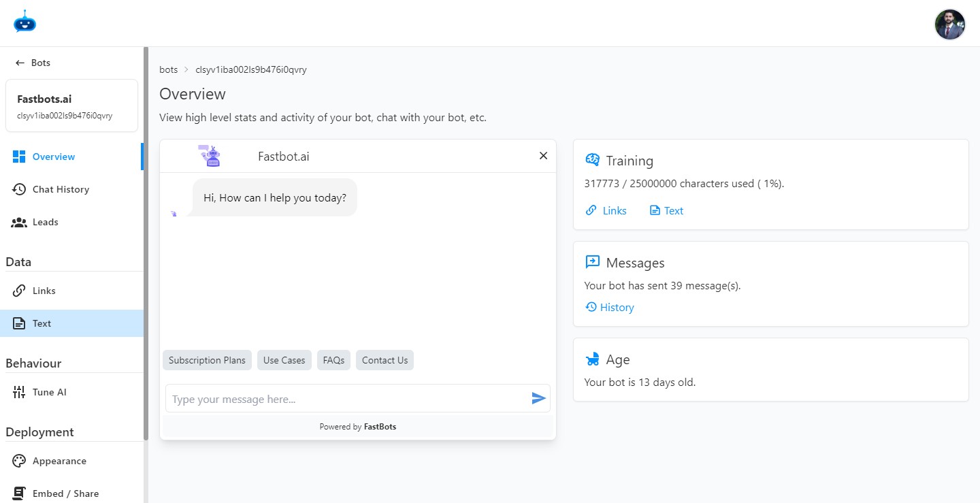Viewport: 980px width, 503px height.
Task: Click the sidebar vertical scrollbar
Action: pos(146,244)
